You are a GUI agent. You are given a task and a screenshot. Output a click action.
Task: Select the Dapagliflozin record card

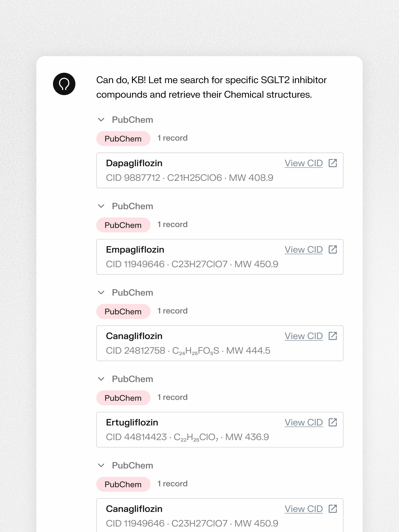220,170
